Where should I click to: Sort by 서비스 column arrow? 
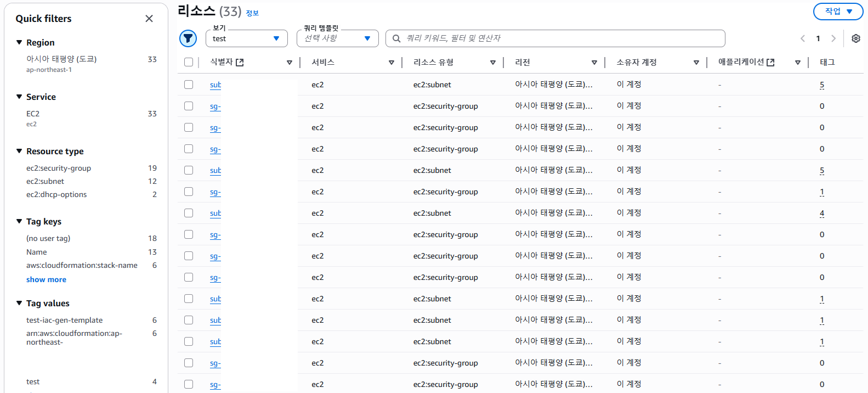[392, 63]
